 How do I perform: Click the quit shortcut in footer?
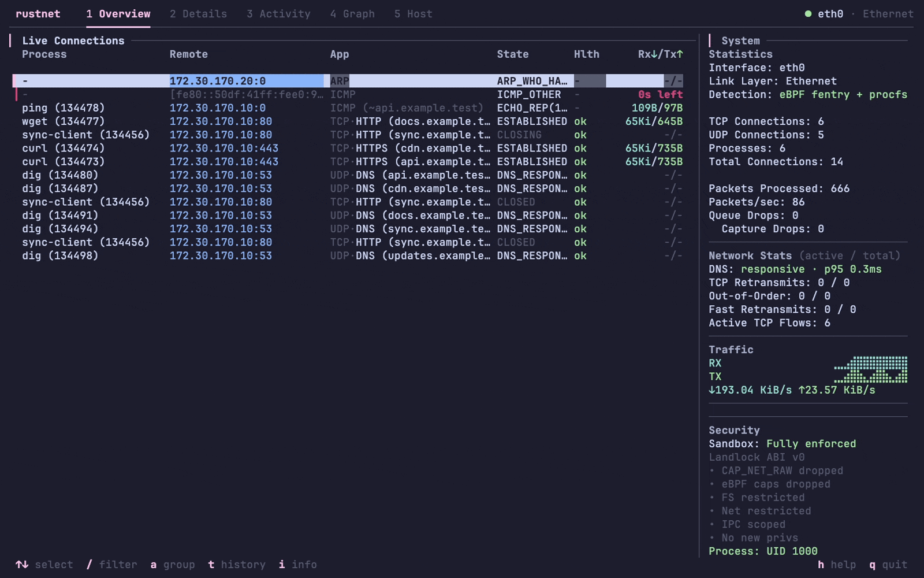(888, 565)
